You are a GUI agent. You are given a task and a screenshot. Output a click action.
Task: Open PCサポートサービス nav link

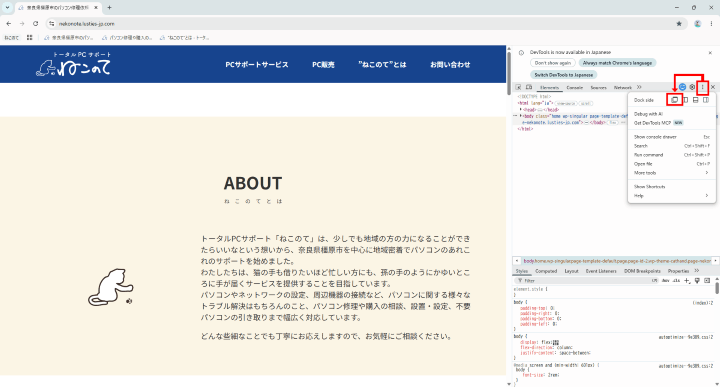pyautogui.click(x=257, y=65)
